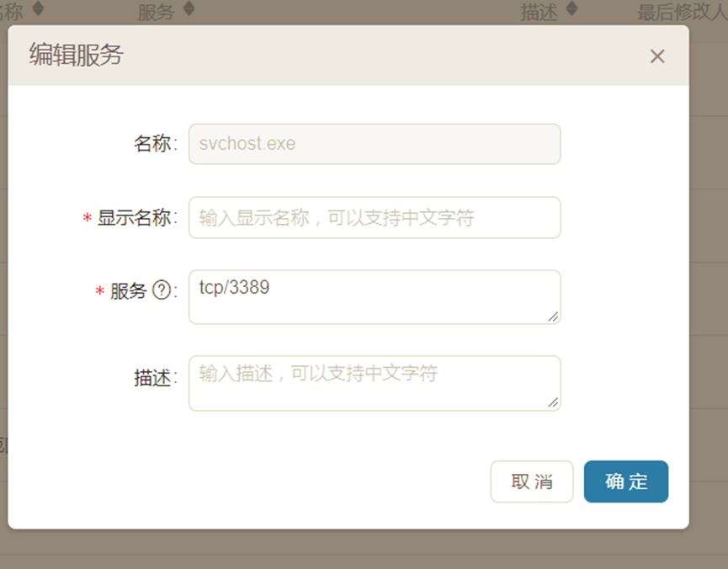Click the 描述 column header text
728x569 pixels.
tap(539, 11)
